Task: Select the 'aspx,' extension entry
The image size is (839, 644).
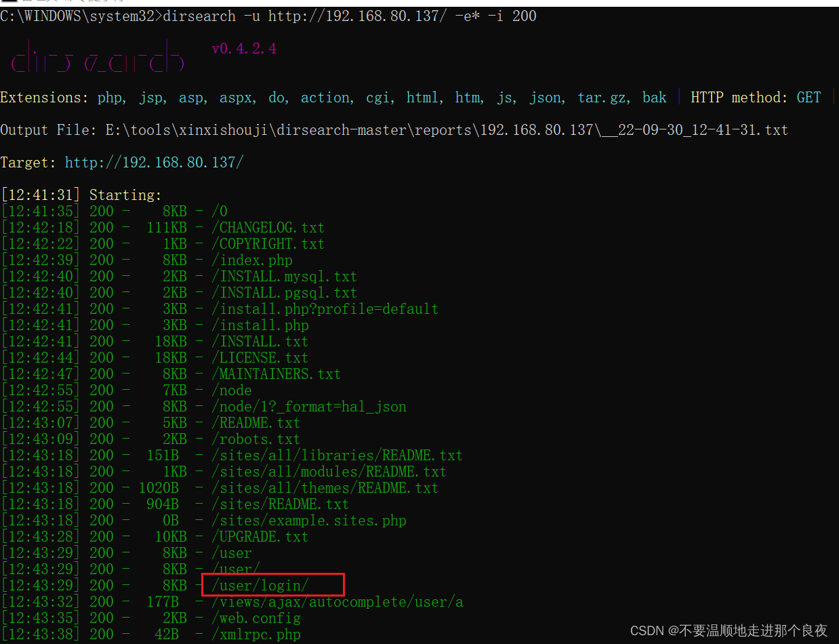Action: click(238, 98)
